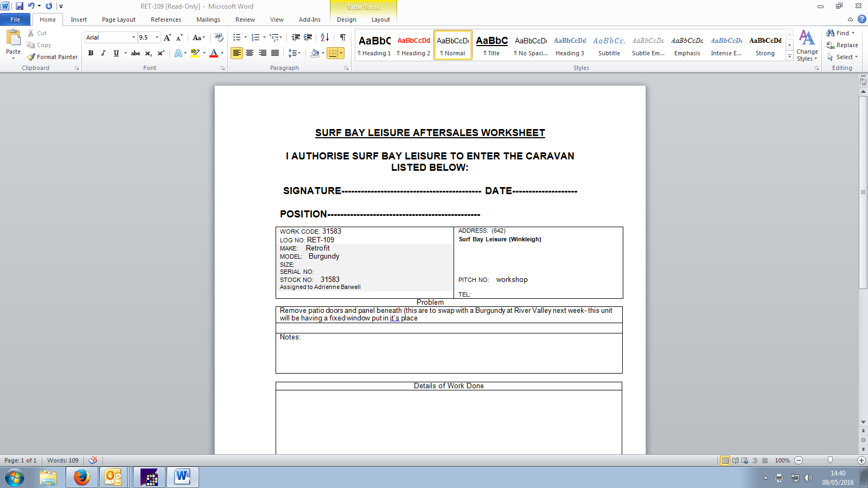
Task: Expand the Bullets list dropdown arrow
Action: [x=246, y=37]
